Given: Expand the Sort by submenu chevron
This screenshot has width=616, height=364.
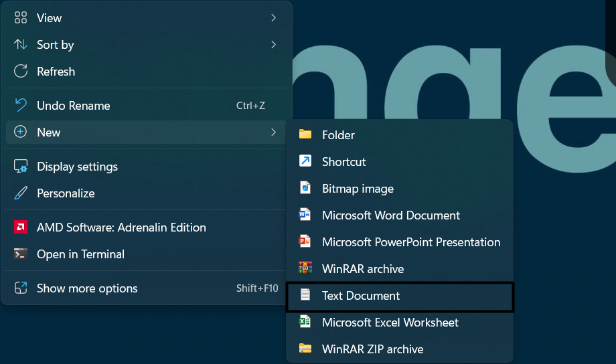Looking at the screenshot, I should pyautogui.click(x=273, y=45).
